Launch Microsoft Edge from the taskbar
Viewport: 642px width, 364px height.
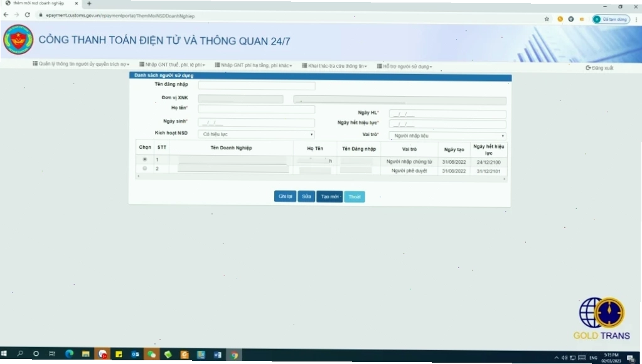click(69, 354)
